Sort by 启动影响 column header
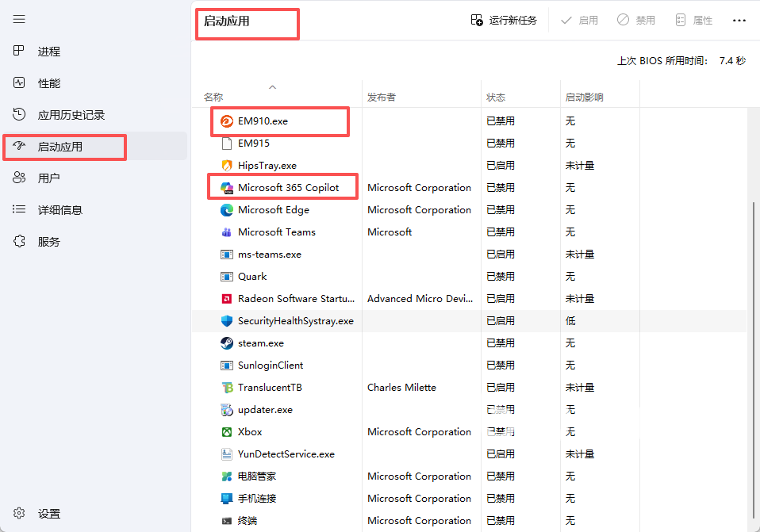 coord(584,98)
